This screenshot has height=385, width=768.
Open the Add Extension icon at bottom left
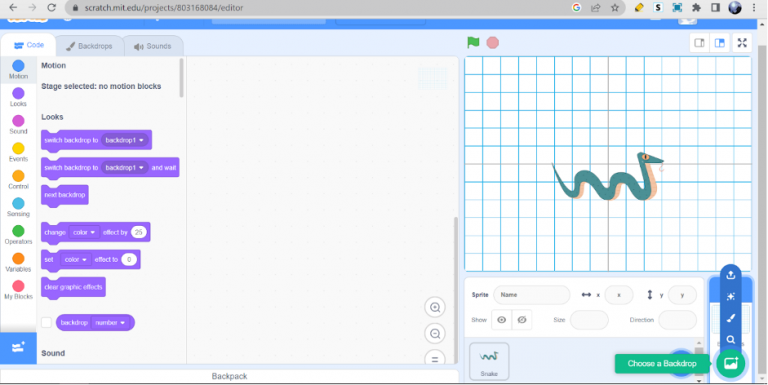pyautogui.click(x=18, y=348)
